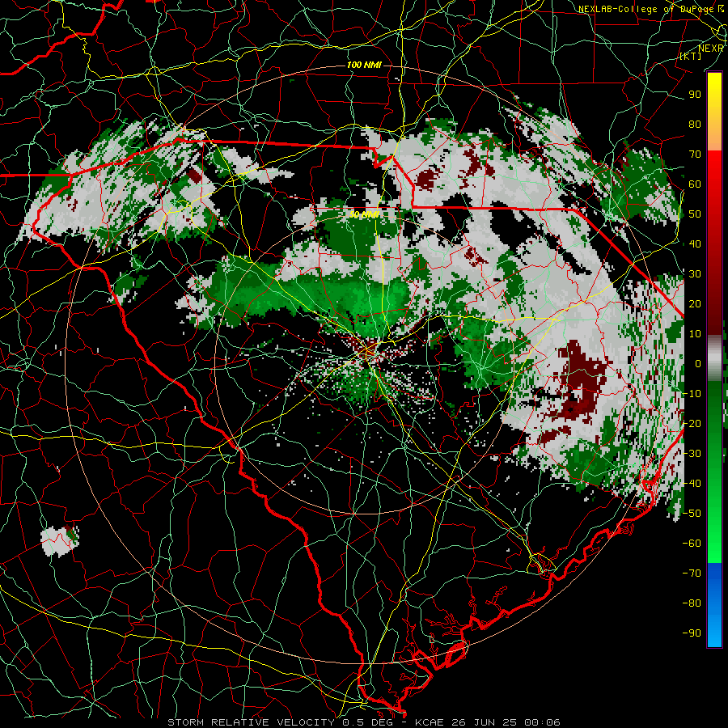The image size is (728, 728).
Task: Click the KCAE station identifier in caption
Action: tap(429, 722)
